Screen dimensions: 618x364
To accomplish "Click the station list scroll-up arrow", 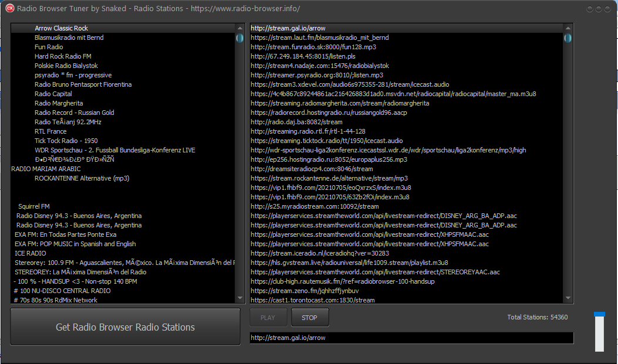I will click(239, 28).
